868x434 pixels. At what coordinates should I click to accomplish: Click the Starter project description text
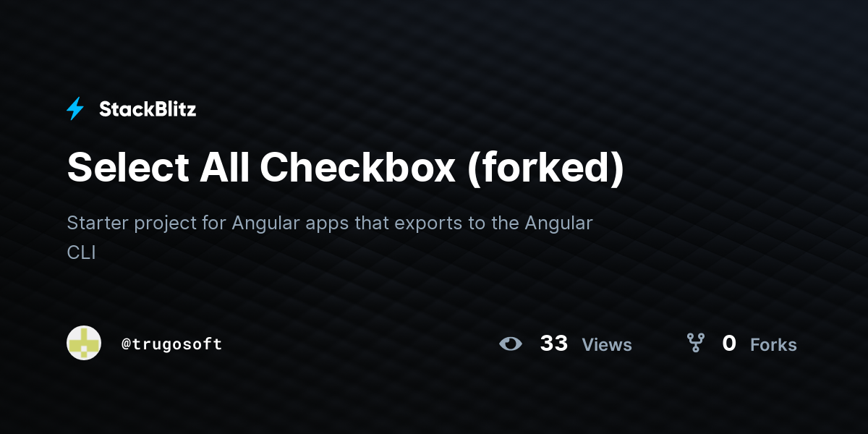coord(330,237)
